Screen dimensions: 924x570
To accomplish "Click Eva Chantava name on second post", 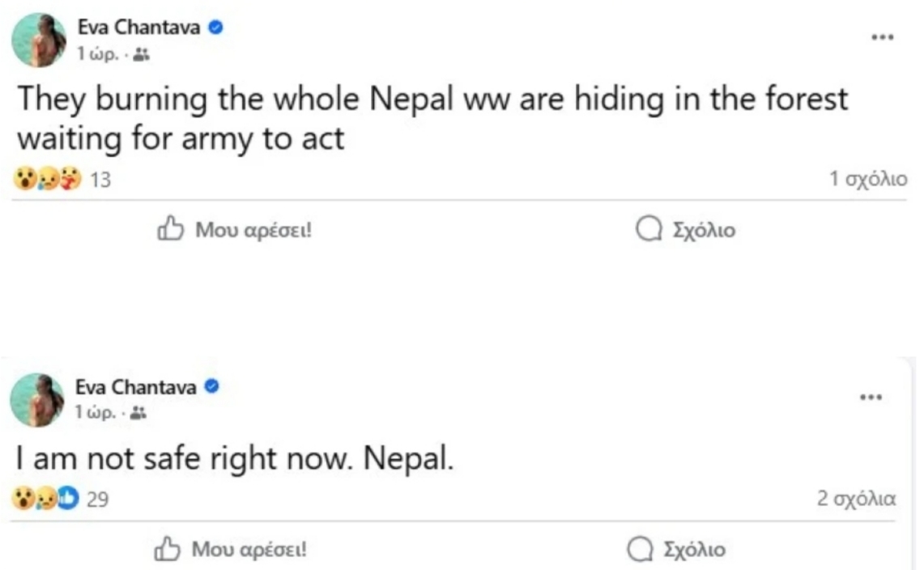I will tap(137, 387).
